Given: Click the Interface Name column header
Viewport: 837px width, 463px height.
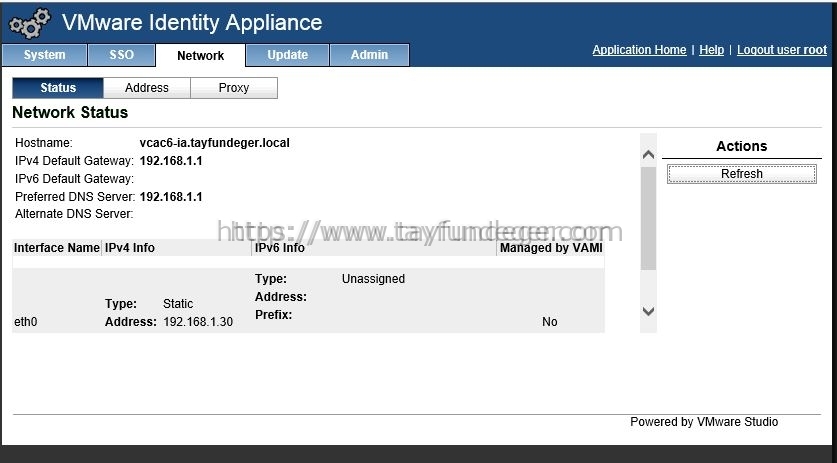Looking at the screenshot, I should click(x=57, y=248).
